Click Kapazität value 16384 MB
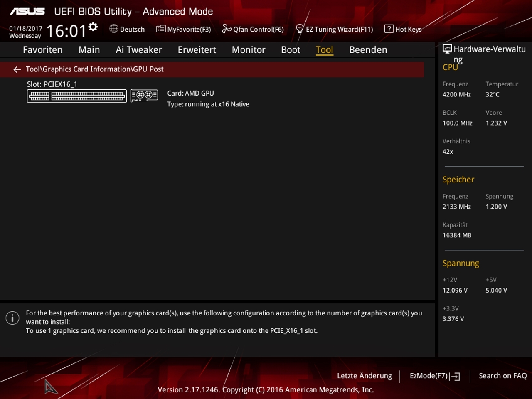 457,235
